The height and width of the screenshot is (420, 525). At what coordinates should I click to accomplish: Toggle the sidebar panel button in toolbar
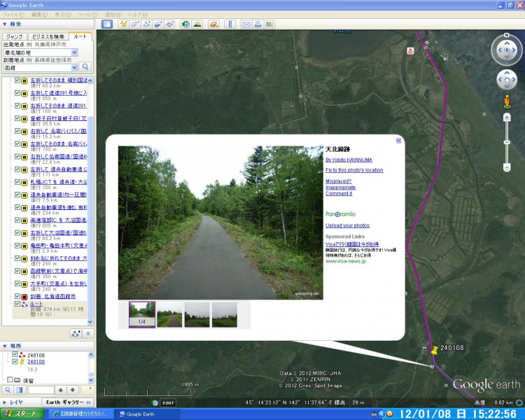(x=107, y=24)
